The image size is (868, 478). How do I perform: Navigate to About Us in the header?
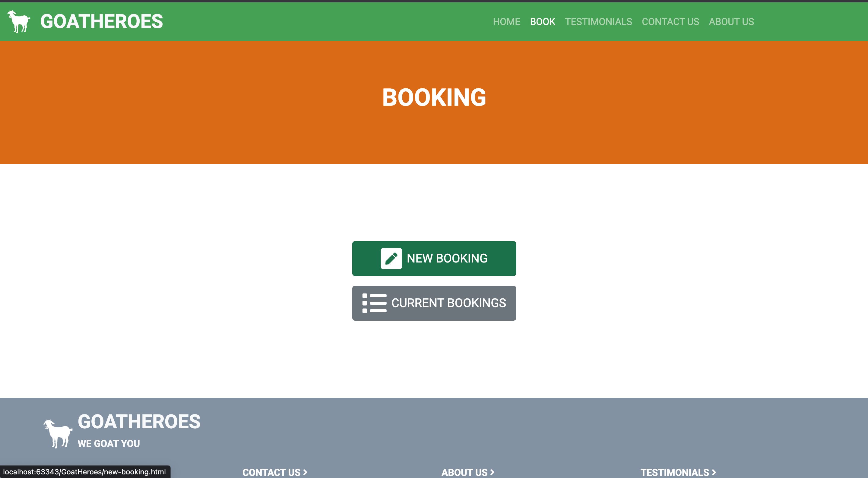coord(731,21)
